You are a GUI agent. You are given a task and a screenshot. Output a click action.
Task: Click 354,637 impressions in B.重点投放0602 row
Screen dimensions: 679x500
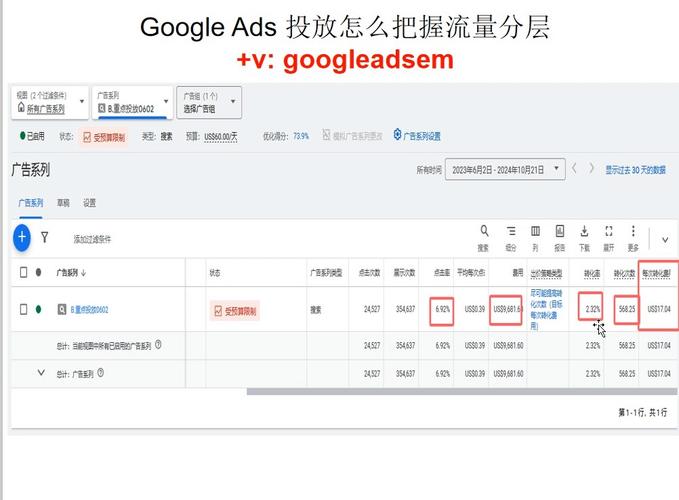[405, 309]
